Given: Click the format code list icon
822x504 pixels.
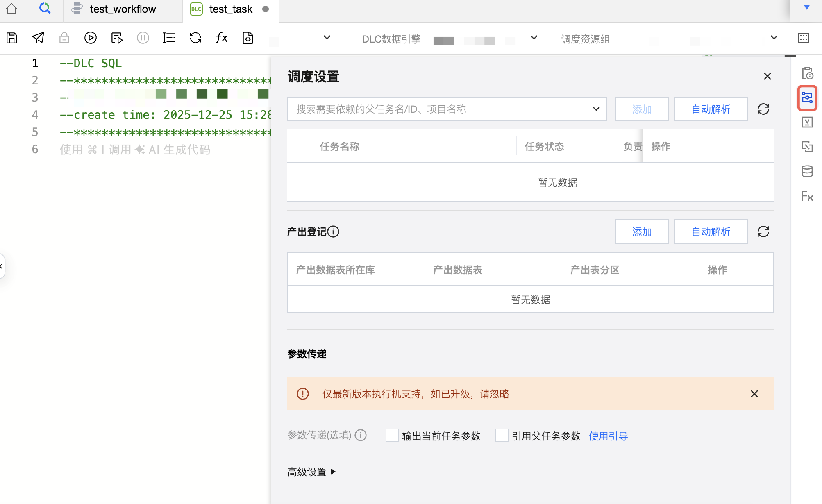Looking at the screenshot, I should tap(169, 38).
